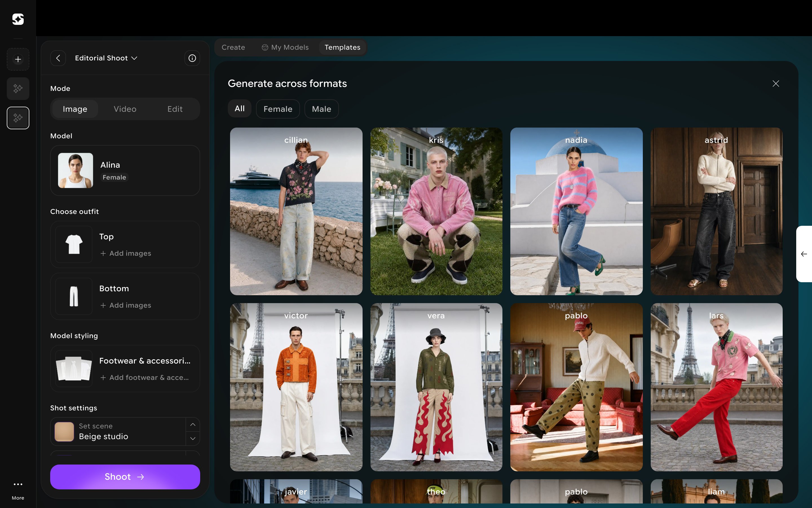Add images for the Top outfit
This screenshot has width=812, height=508.
click(x=125, y=253)
